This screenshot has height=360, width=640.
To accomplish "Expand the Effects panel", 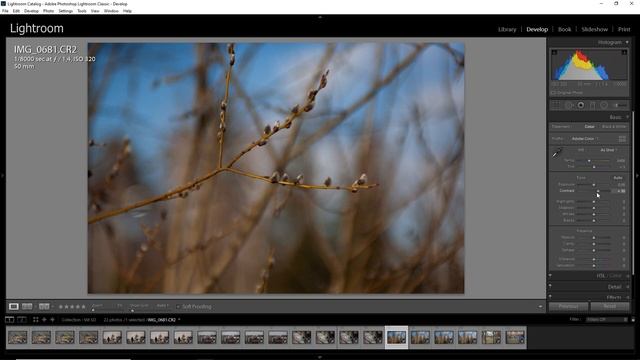I will coord(628,297).
